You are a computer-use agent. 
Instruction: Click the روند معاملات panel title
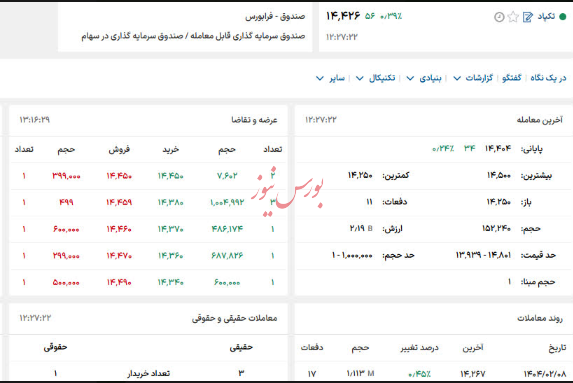tap(540, 318)
